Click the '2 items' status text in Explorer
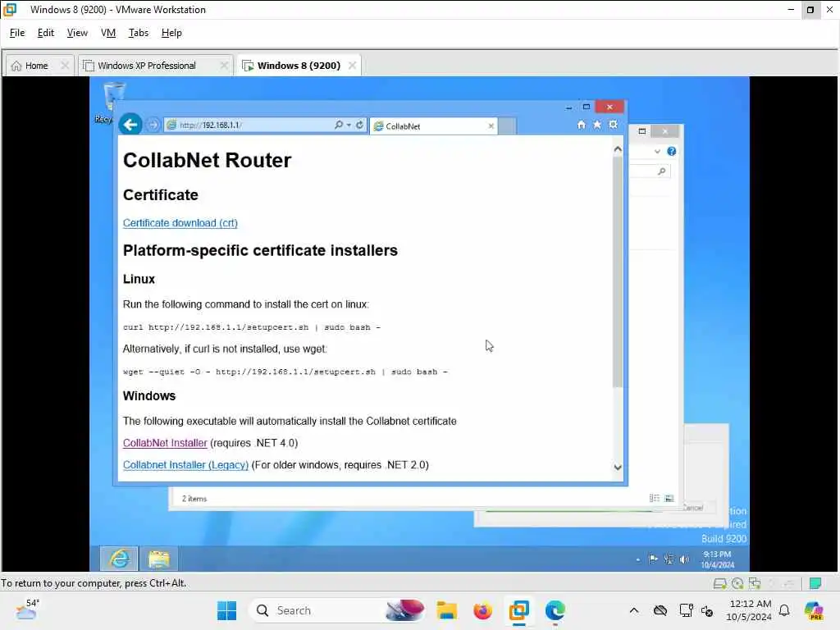Screen dimensions: 840x630 [194, 499]
